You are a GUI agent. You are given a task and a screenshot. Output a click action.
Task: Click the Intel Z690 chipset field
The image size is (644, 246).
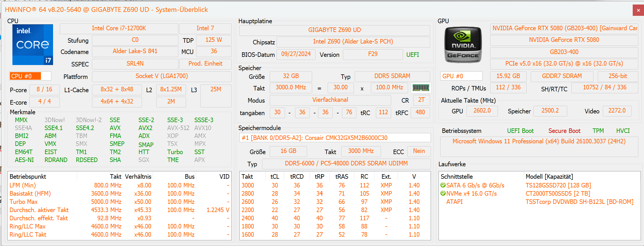click(x=353, y=42)
